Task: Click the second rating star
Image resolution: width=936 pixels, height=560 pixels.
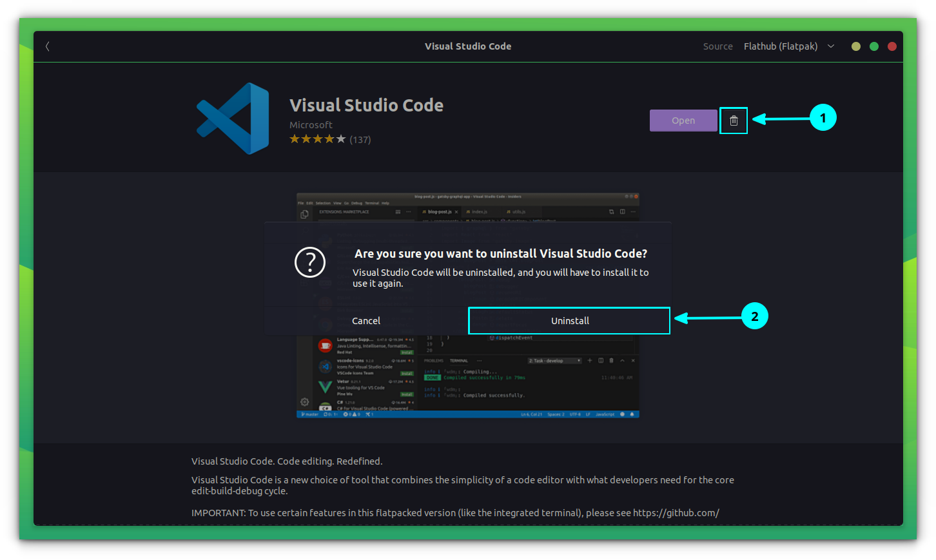Action: click(x=306, y=139)
